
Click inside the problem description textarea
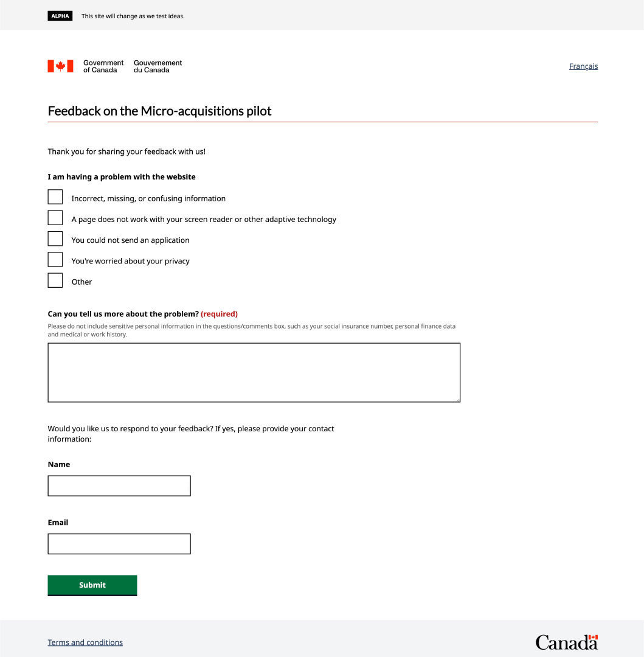click(254, 371)
